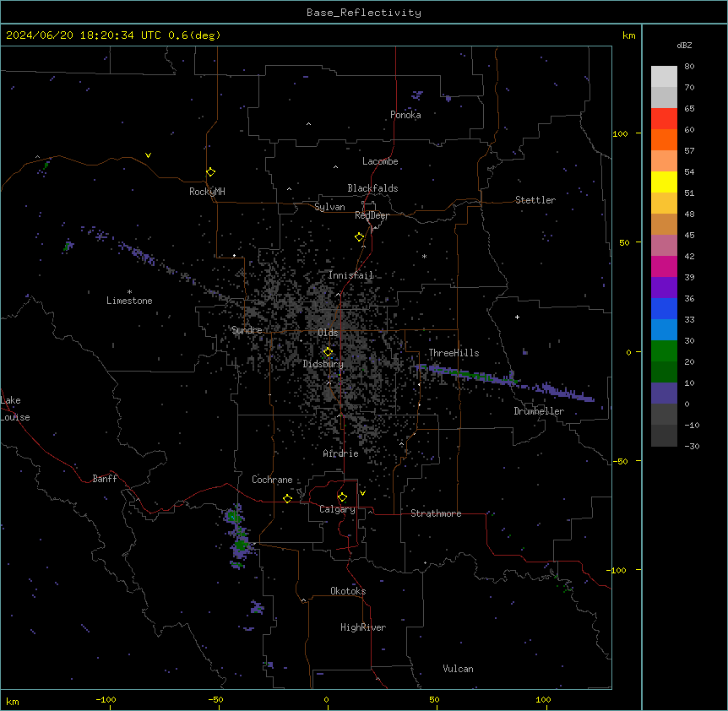Click the Lacombe city label

coord(380,161)
